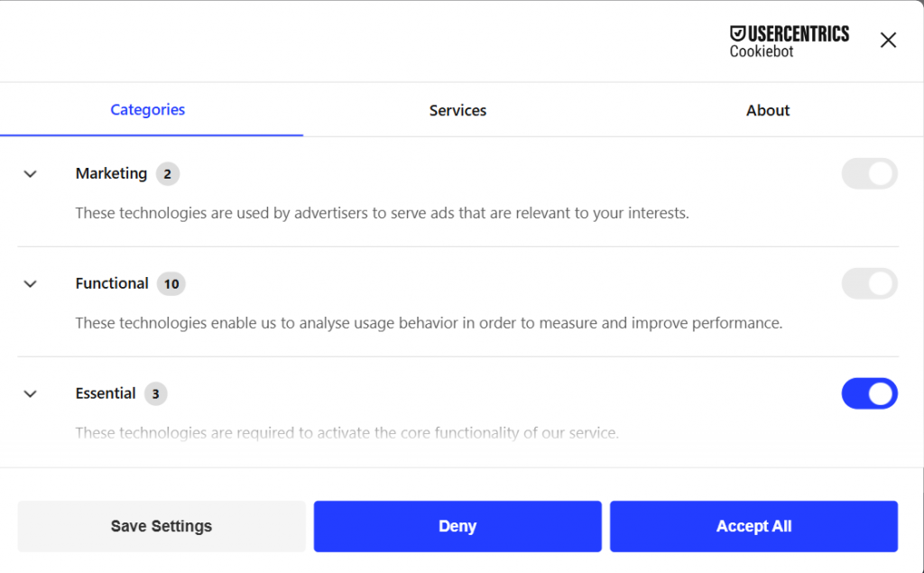Click the Usercentrics Cookiebot logo
The height and width of the screenshot is (573, 924).
pos(789,42)
